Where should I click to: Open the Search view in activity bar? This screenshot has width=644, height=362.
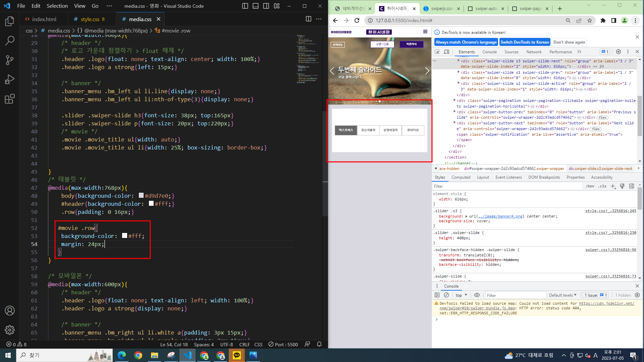point(10,41)
